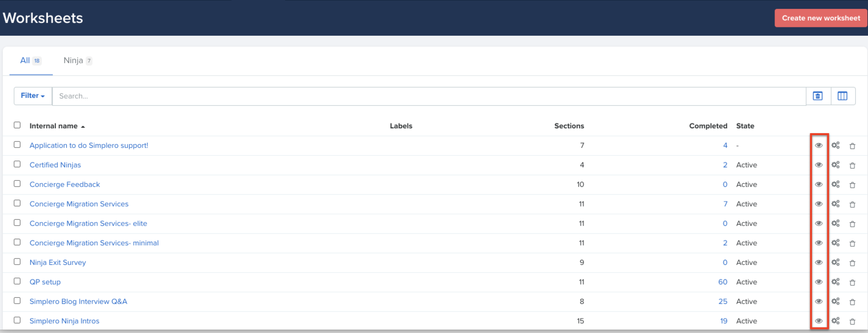The image size is (868, 333).
Task: Switch to the All tab
Action: (x=31, y=61)
